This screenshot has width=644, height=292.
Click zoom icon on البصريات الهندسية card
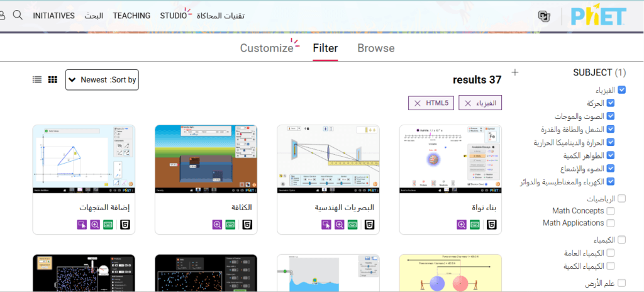pyautogui.click(x=340, y=224)
